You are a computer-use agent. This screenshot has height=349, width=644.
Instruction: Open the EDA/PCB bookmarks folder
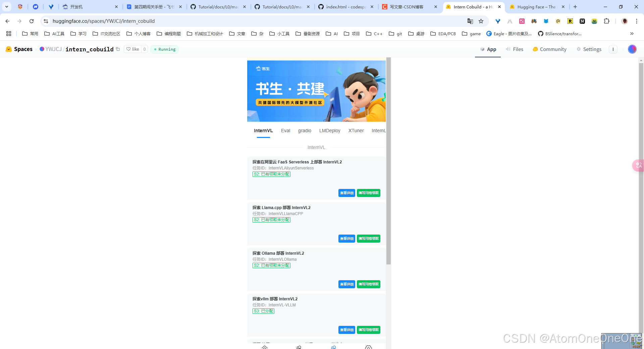coord(443,34)
